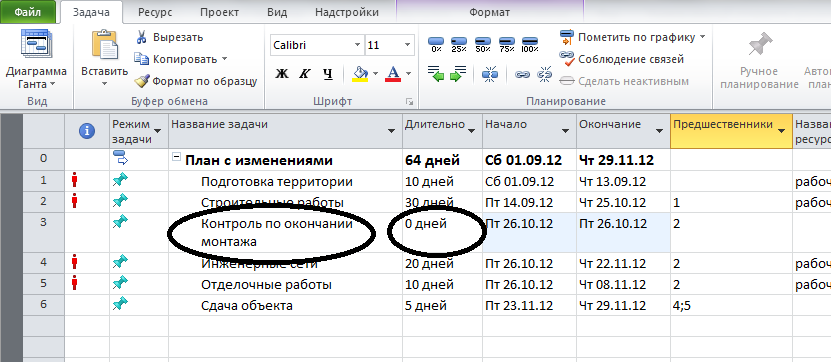Screen dimensions: 831x362
Task: Open the Вставить dropdown arrow
Action: pos(104,83)
